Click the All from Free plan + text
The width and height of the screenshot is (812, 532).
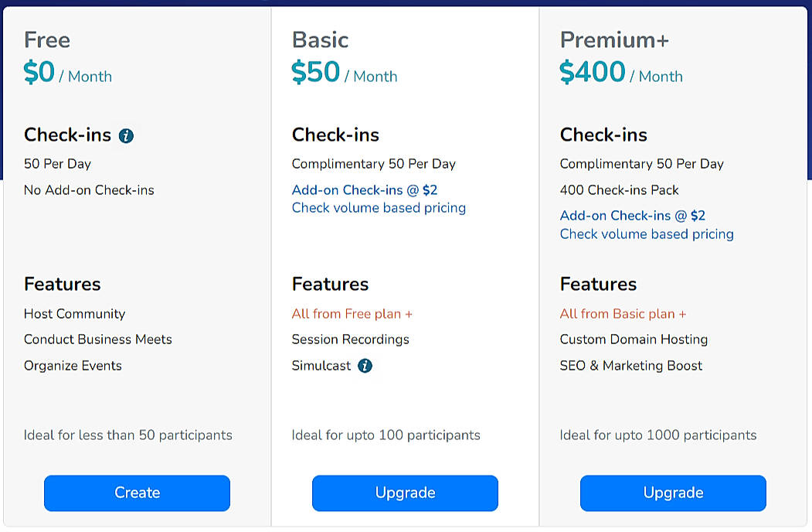(351, 313)
